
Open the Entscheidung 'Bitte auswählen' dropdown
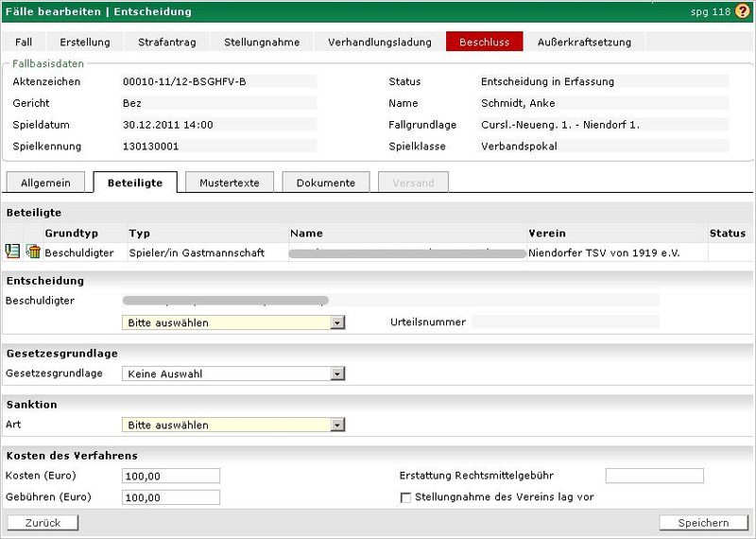(x=233, y=322)
